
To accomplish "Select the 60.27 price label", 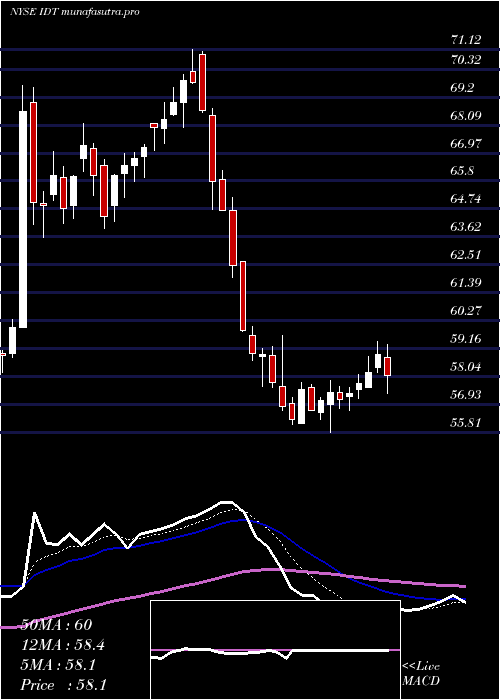I will tap(466, 311).
